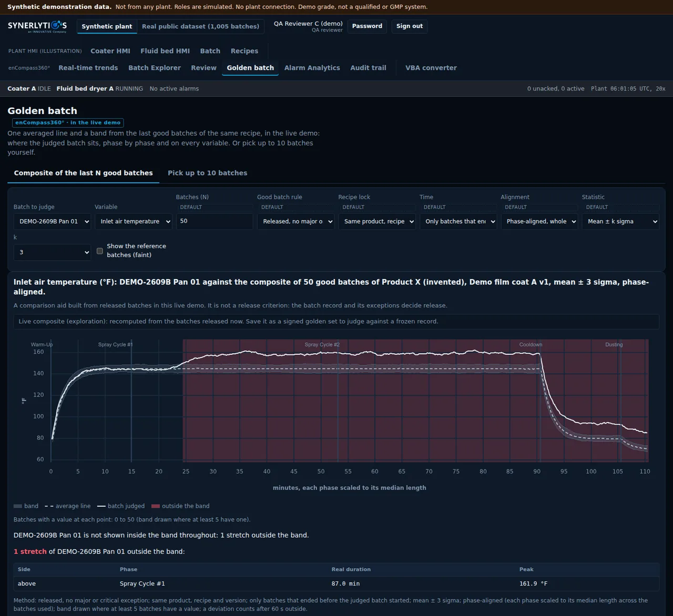Open the k value dropdown
This screenshot has height=616, width=673.
click(x=52, y=252)
